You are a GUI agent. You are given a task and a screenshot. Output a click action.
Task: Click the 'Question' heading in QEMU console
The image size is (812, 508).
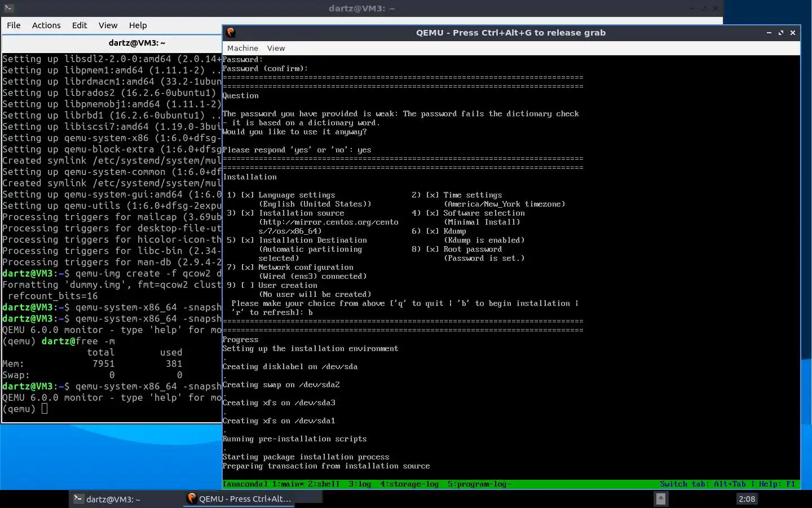tap(240, 96)
